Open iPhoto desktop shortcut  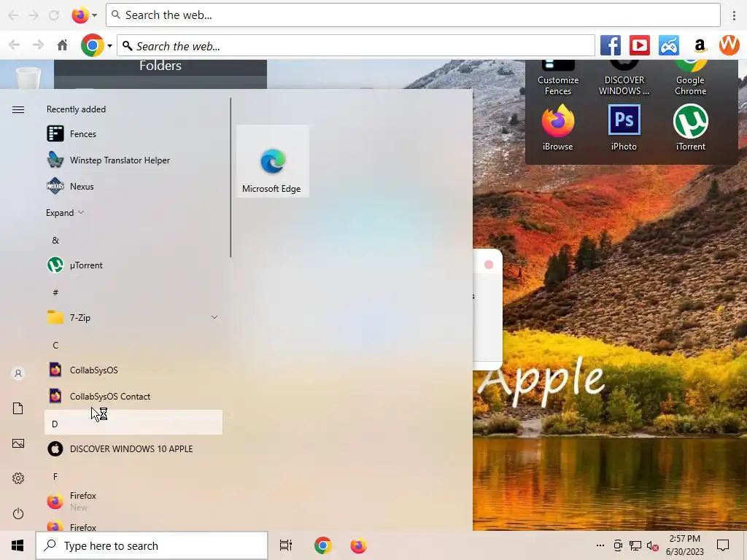624,128
